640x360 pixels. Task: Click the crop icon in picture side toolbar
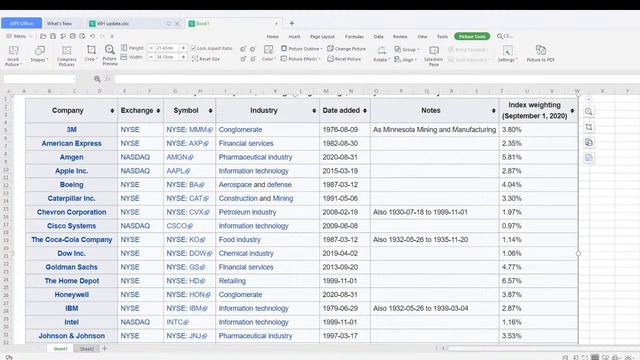(589, 127)
